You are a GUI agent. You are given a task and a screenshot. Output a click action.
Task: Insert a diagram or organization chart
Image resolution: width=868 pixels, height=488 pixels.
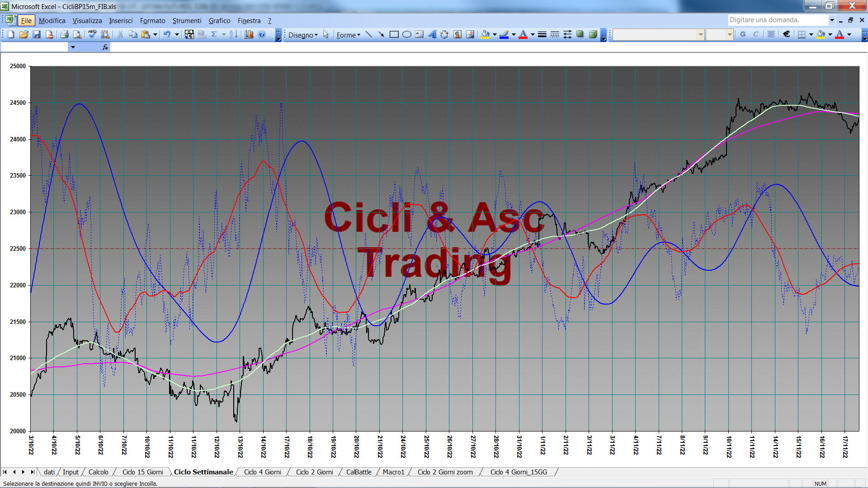(445, 34)
